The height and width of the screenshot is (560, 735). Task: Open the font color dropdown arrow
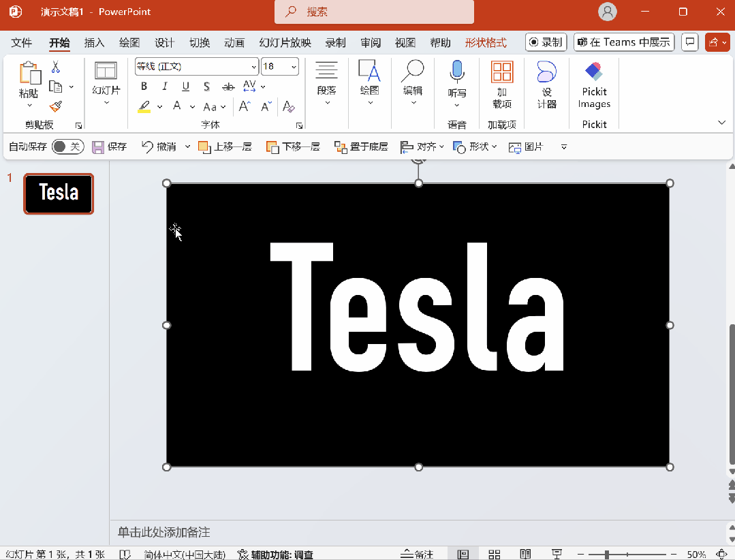193,107
